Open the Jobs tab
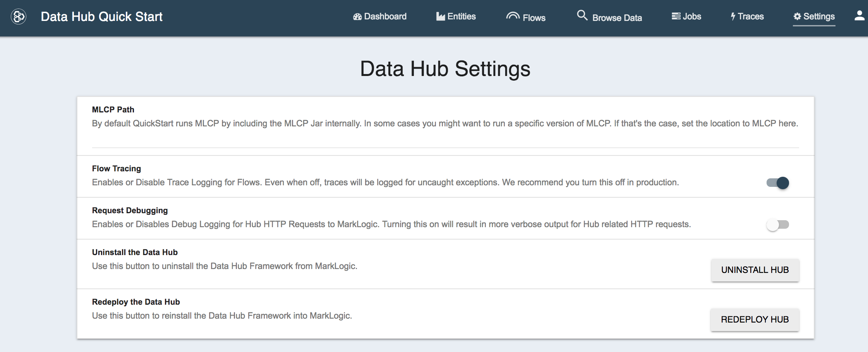Image resolution: width=868 pixels, height=352 pixels. 686,16
